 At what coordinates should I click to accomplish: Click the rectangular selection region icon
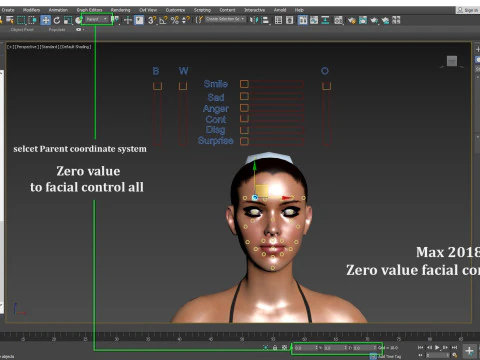tap(21, 20)
